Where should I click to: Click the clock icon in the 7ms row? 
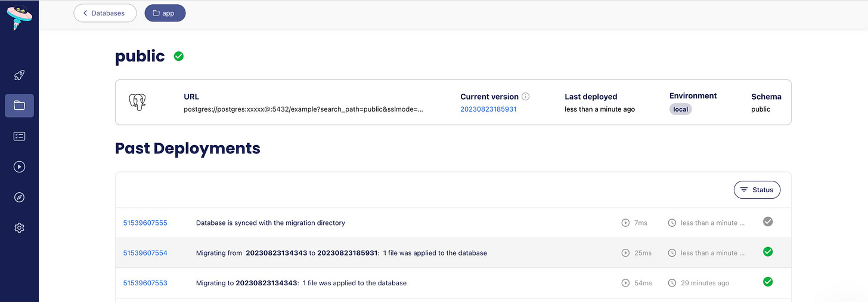point(672,223)
